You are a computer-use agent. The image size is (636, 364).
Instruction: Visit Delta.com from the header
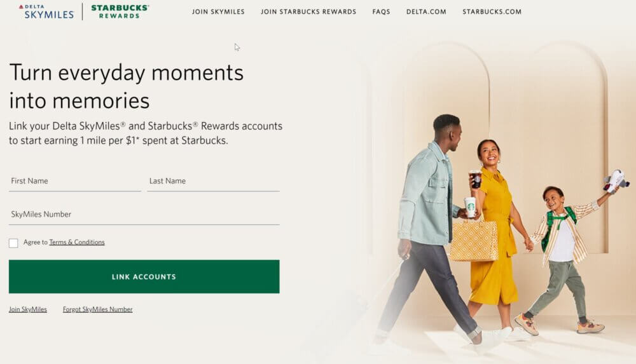pyautogui.click(x=426, y=12)
